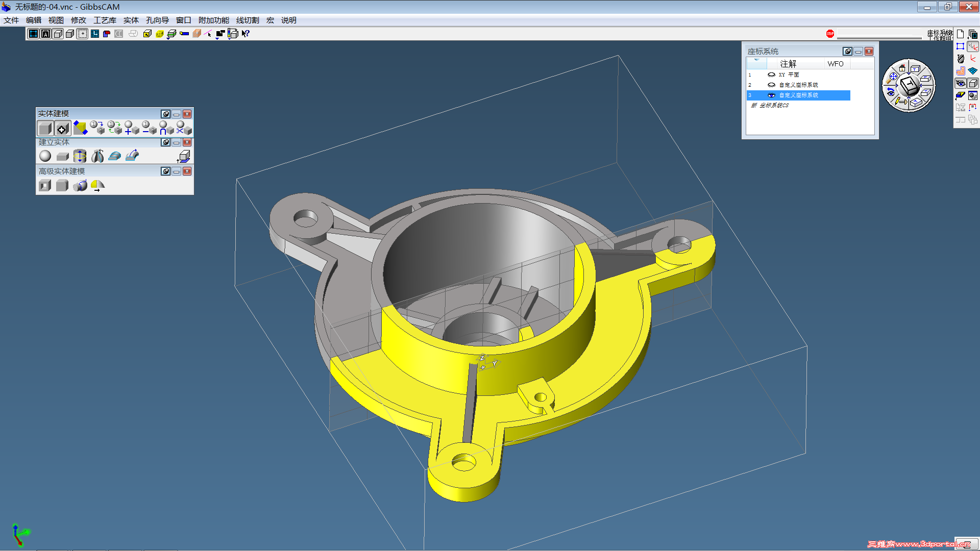
Task: Click the previous view eye on trackball
Action: pyautogui.click(x=891, y=92)
